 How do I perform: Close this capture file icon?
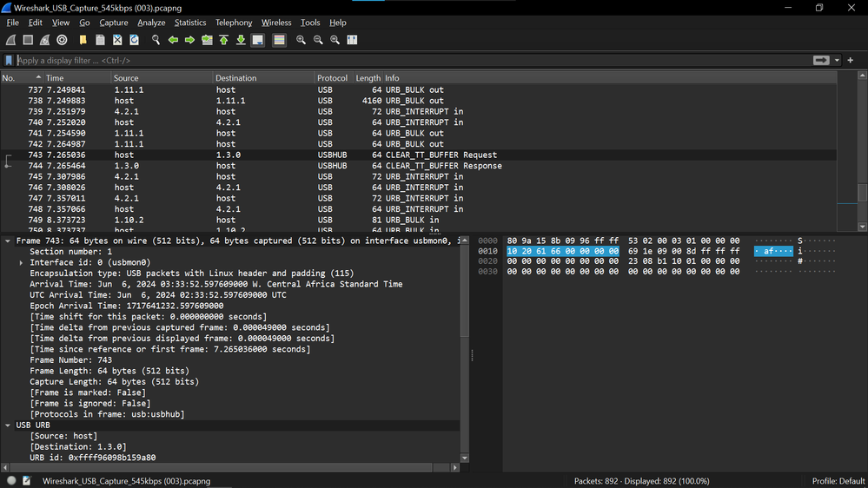click(117, 40)
